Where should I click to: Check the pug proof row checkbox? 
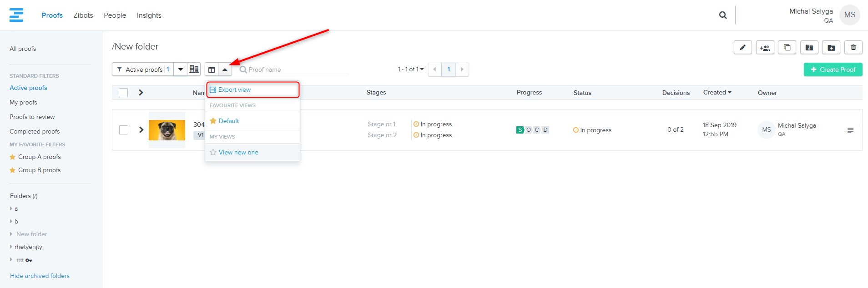(x=123, y=130)
